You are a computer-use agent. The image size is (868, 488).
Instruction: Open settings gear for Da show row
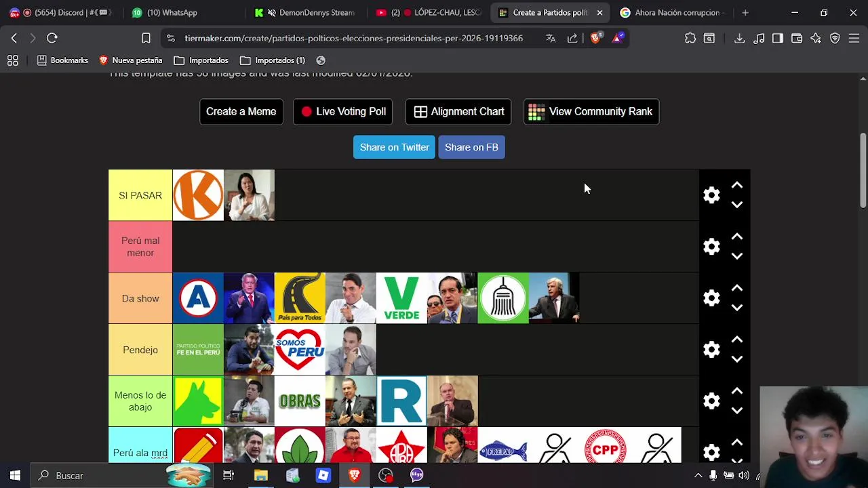711,298
